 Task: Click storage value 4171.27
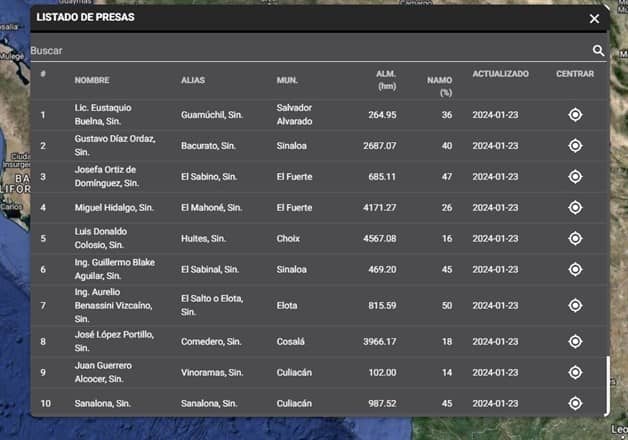380,207
